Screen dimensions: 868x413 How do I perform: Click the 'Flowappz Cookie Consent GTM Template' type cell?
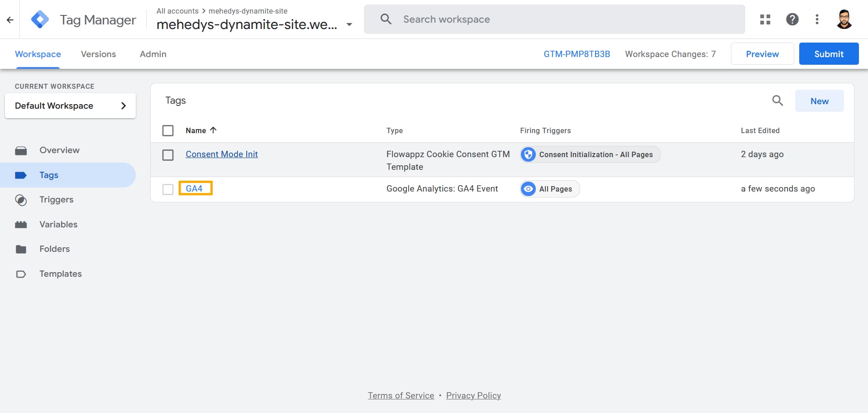click(x=448, y=160)
